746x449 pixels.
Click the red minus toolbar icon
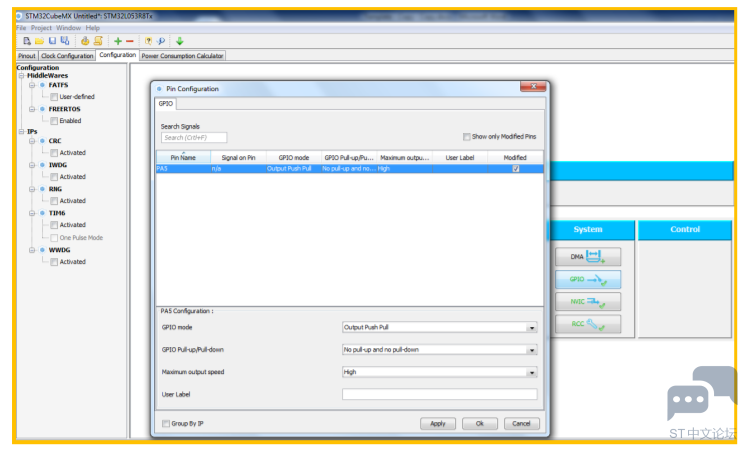click(x=129, y=41)
